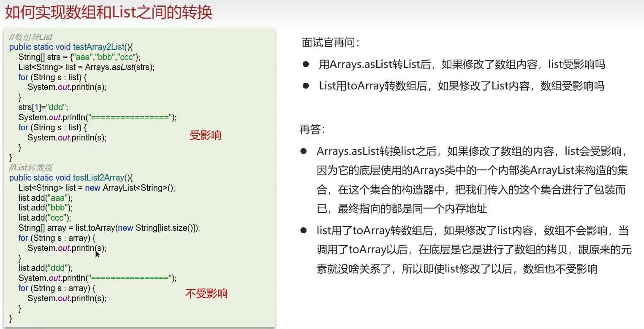Click the line mentioning 在这个集合的构造器中
This screenshot has width=644, height=329.
(x=471, y=189)
